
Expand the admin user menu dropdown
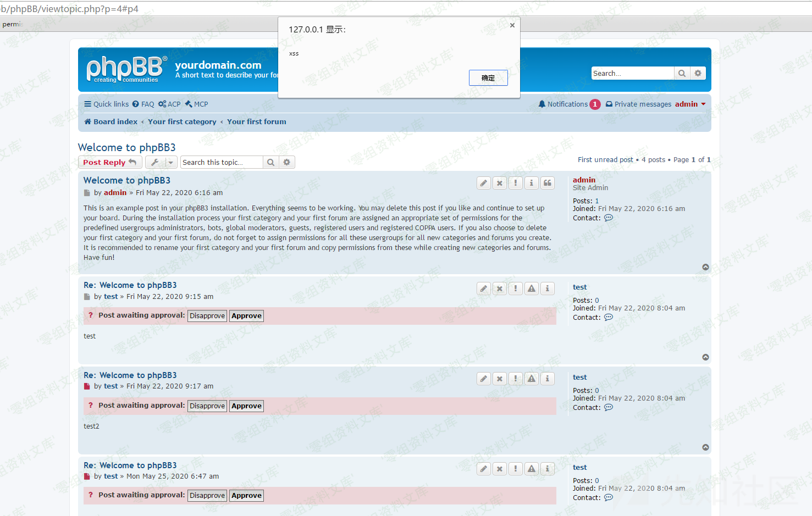pyautogui.click(x=691, y=104)
